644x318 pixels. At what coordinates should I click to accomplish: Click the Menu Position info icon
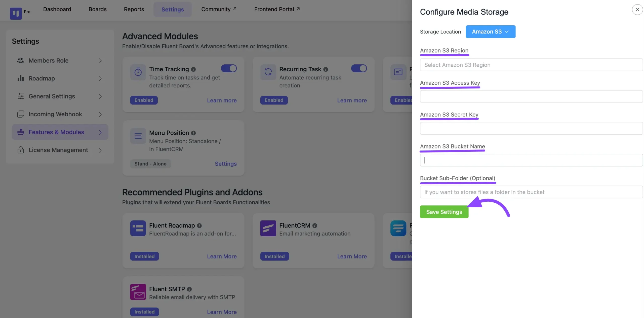point(193,133)
